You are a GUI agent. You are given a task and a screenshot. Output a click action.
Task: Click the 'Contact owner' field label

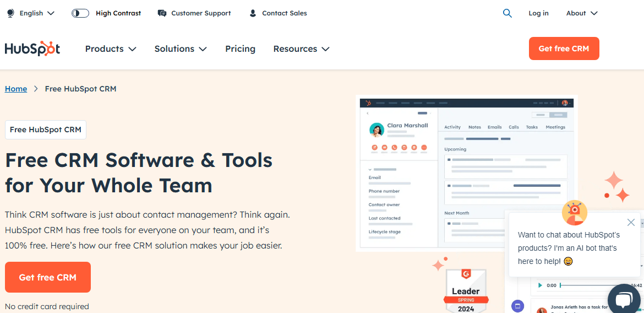point(384,204)
